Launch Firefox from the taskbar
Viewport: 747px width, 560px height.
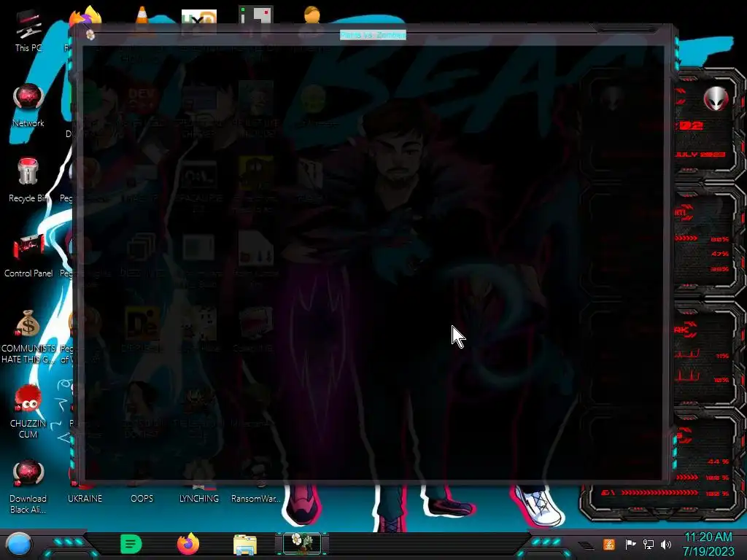(x=188, y=544)
